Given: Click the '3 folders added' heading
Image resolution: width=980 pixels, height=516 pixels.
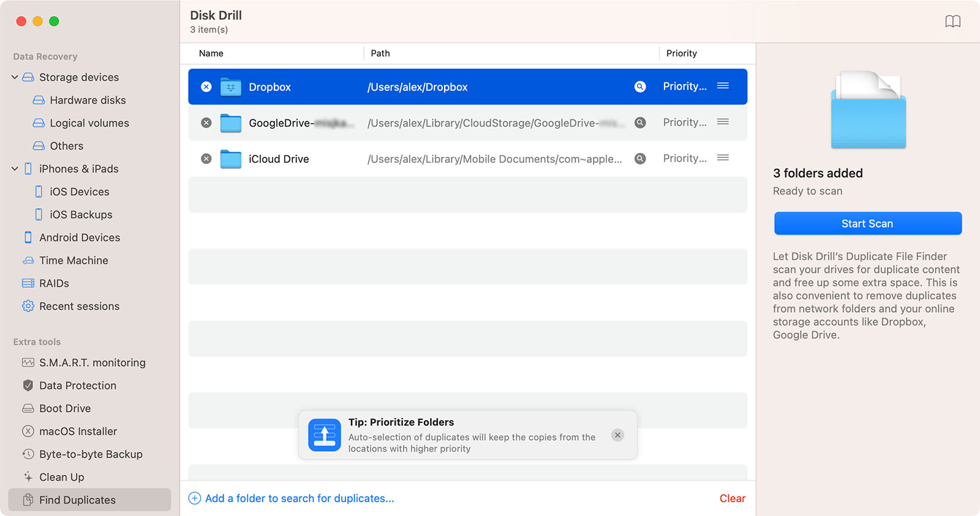Looking at the screenshot, I should [x=818, y=173].
